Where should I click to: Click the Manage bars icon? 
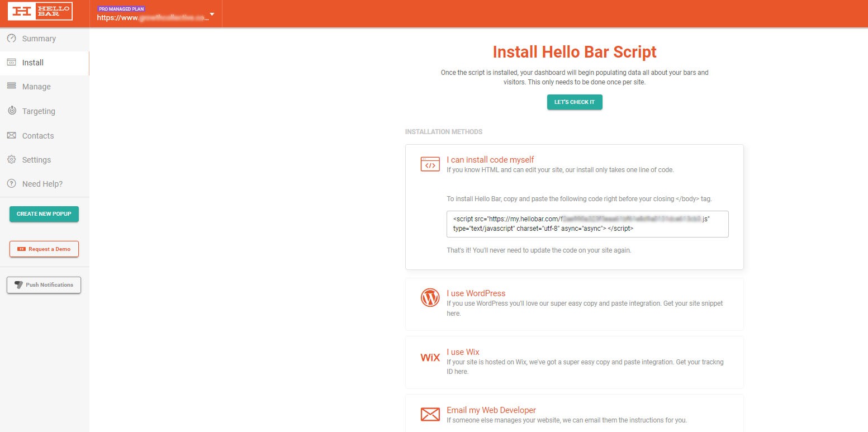click(x=12, y=87)
